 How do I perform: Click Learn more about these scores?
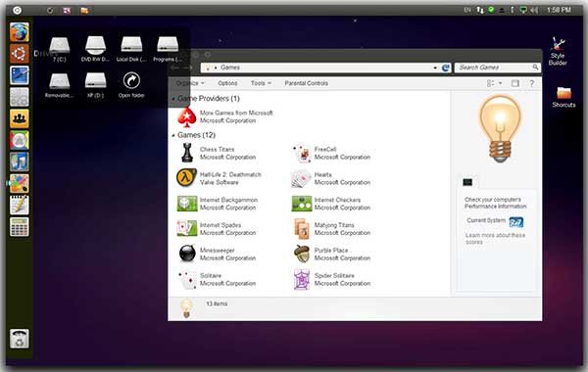coord(495,239)
